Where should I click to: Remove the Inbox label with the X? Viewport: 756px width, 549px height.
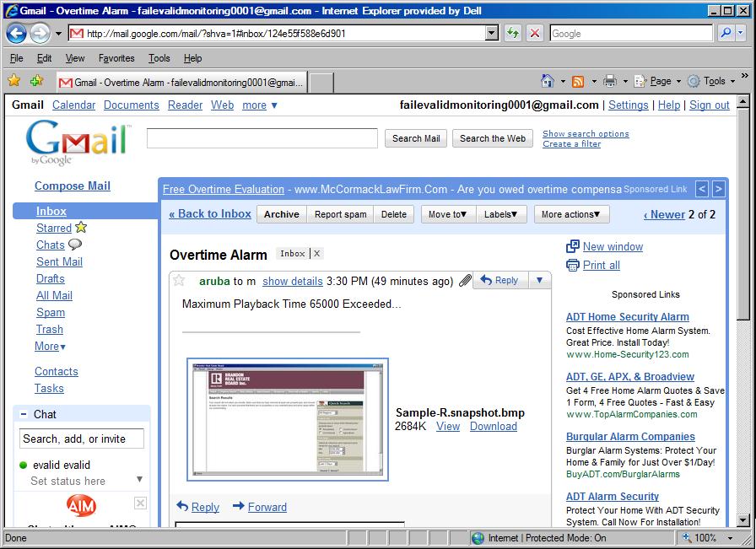[x=316, y=254]
